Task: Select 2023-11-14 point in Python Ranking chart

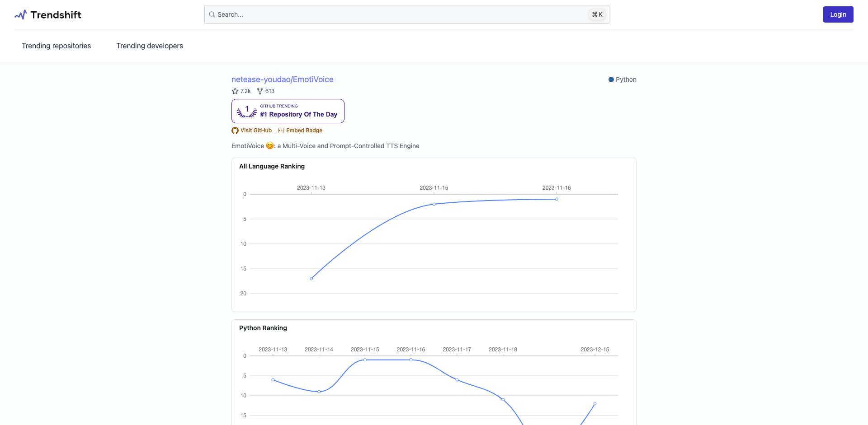Action: [319, 392]
